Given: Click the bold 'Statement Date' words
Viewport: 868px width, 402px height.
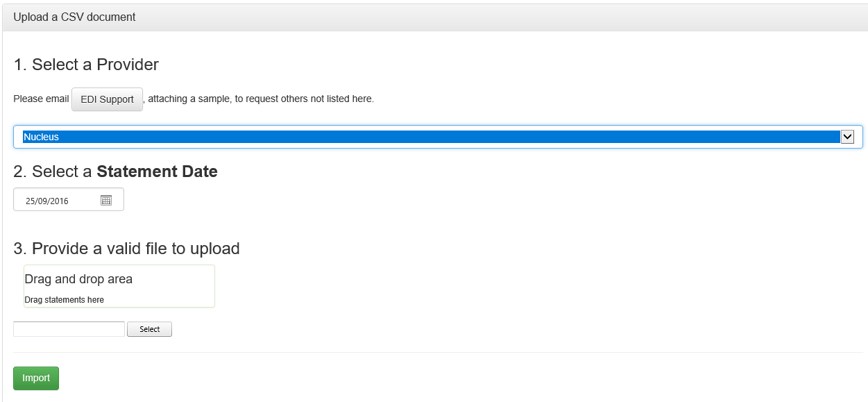Looking at the screenshot, I should [157, 171].
